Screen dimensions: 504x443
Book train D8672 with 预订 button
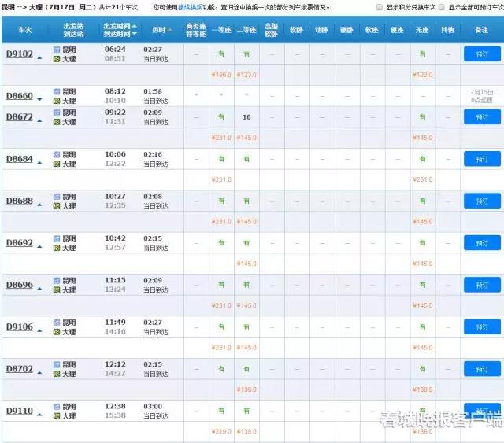click(x=482, y=117)
